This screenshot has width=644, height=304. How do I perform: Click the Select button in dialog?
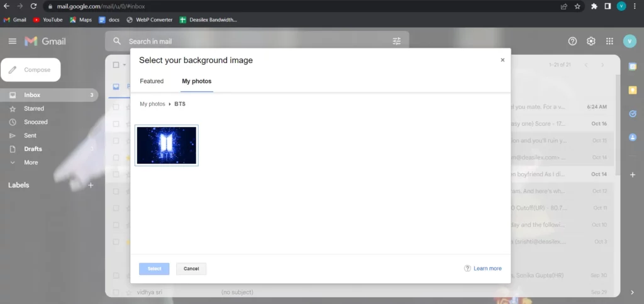tap(154, 269)
